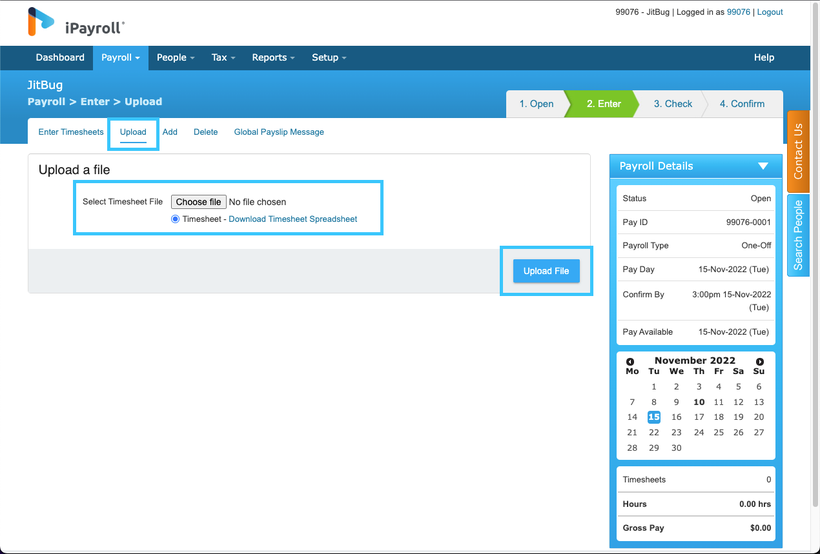Switch to the Upload tab
Viewport: 820px width, 554px height.
click(x=133, y=132)
